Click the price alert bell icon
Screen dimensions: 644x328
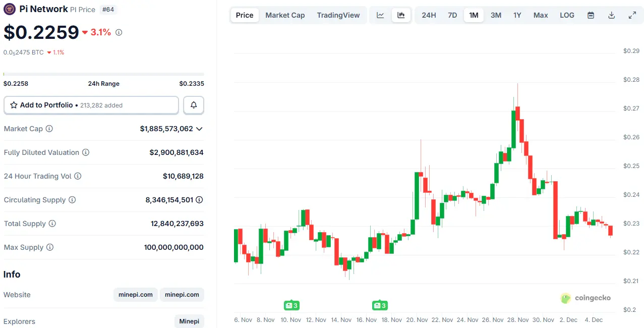tap(193, 105)
